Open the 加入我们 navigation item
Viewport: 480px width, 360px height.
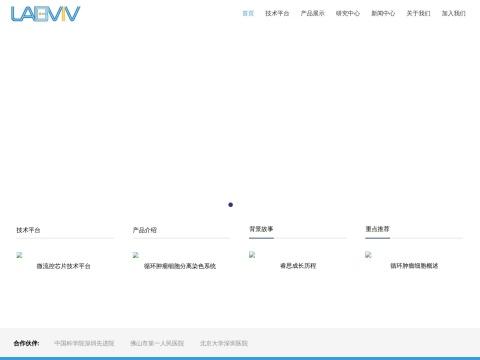pos(454,13)
